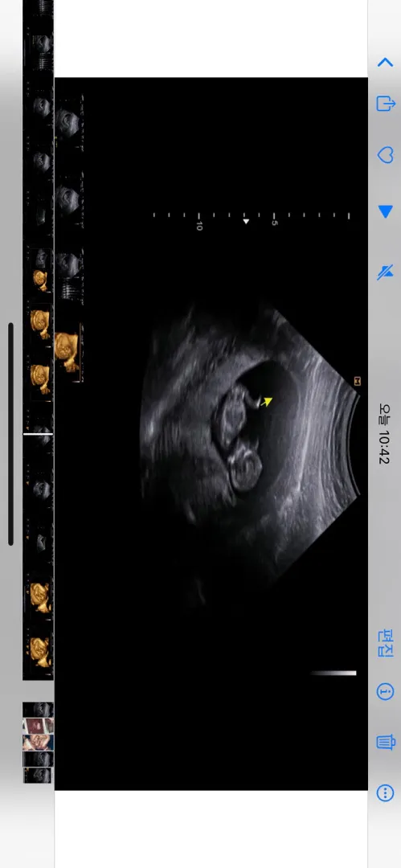
Task: Tap the ultrasound video at yellow arrow
Action: [267, 402]
